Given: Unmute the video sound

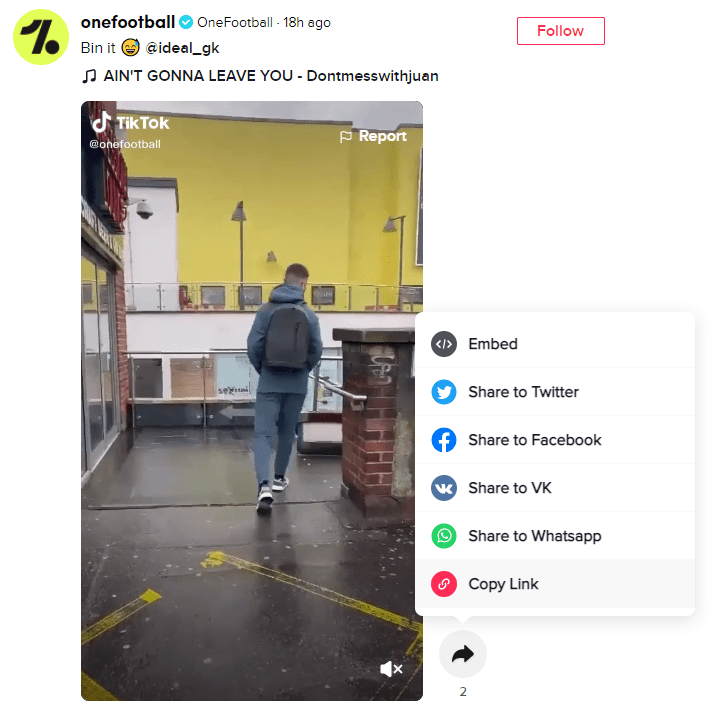Looking at the screenshot, I should pyautogui.click(x=391, y=669).
